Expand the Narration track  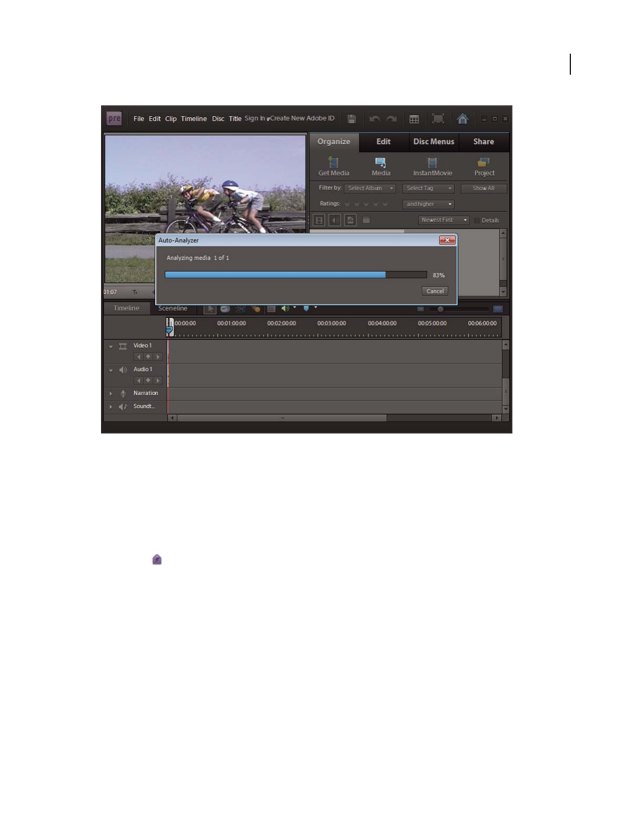[111, 394]
